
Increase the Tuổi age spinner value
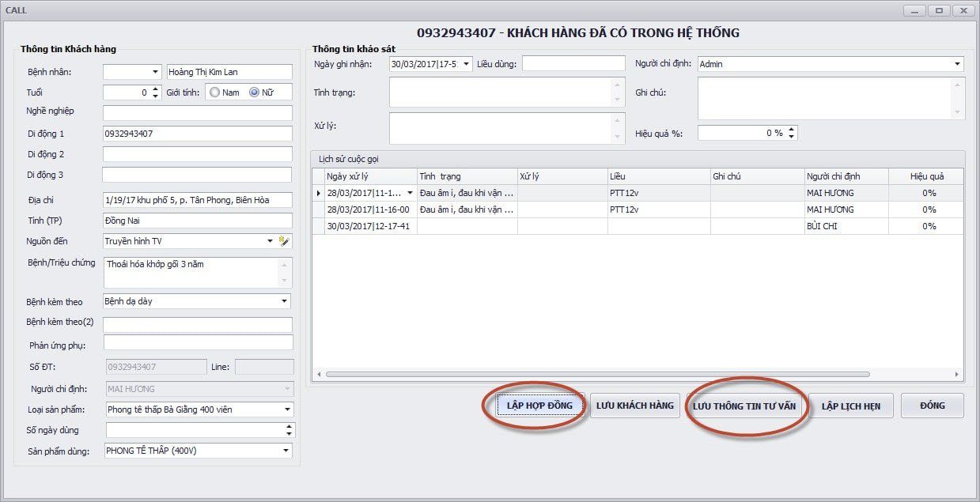click(155, 89)
